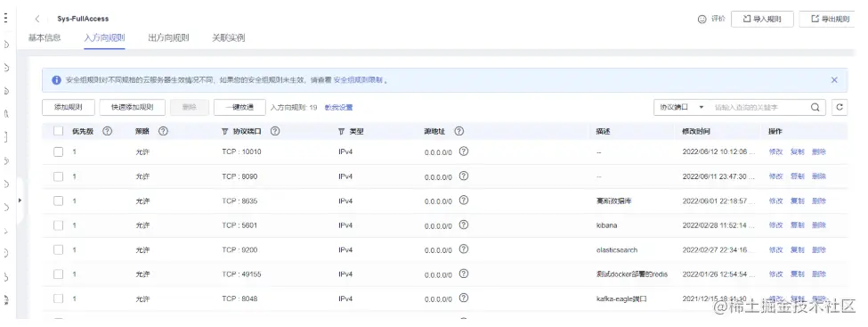Click source help icon in TCP:8048 row
This screenshot has height=327, width=868.
coord(464,298)
